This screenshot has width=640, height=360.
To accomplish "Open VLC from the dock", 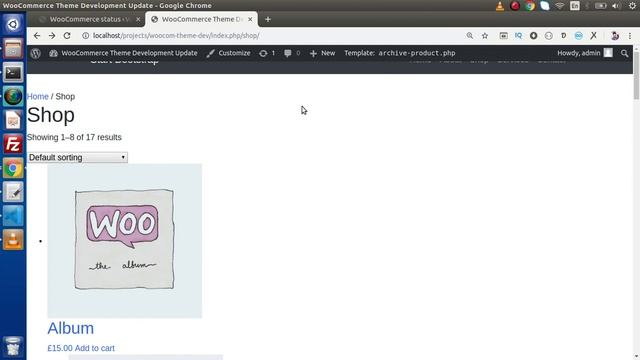I will pos(13,240).
